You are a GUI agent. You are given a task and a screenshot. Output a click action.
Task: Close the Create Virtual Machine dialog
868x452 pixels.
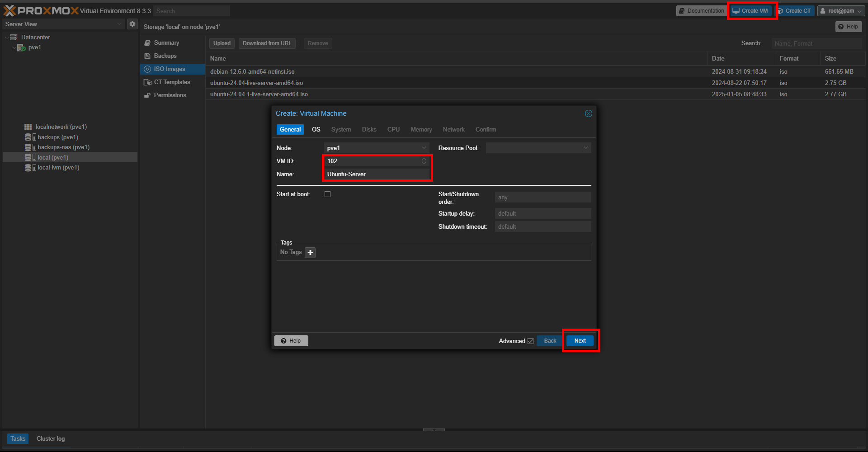[x=588, y=113]
